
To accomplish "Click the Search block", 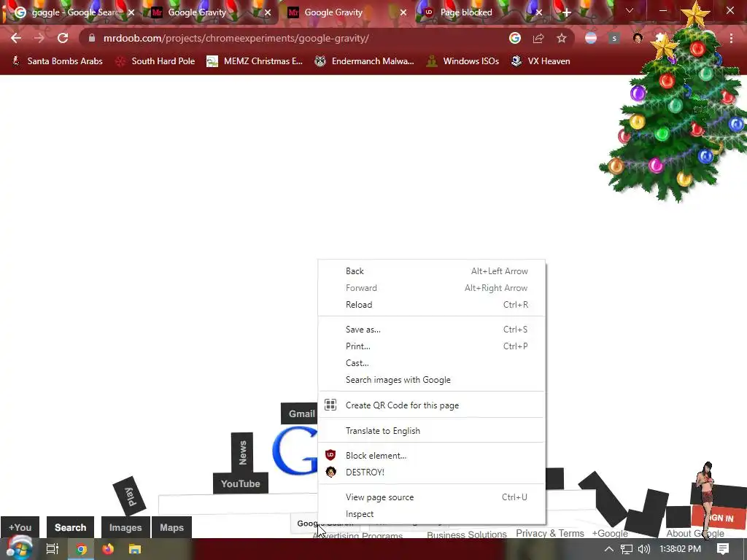I will (x=71, y=527).
